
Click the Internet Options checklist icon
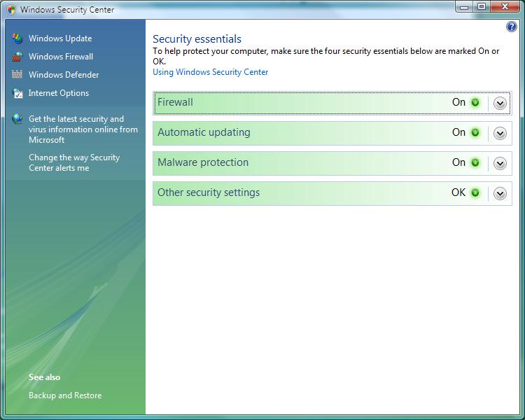click(x=17, y=93)
